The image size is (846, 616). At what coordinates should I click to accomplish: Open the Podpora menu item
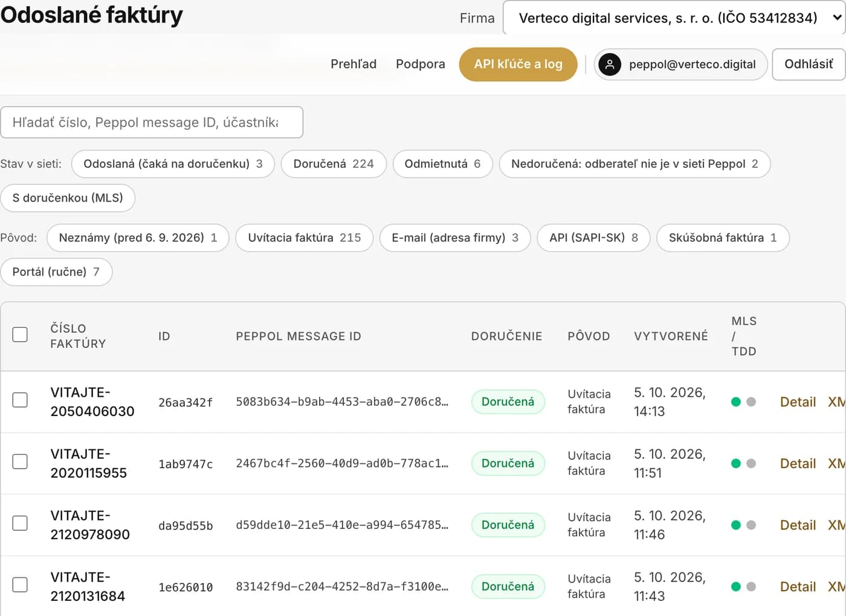click(421, 64)
